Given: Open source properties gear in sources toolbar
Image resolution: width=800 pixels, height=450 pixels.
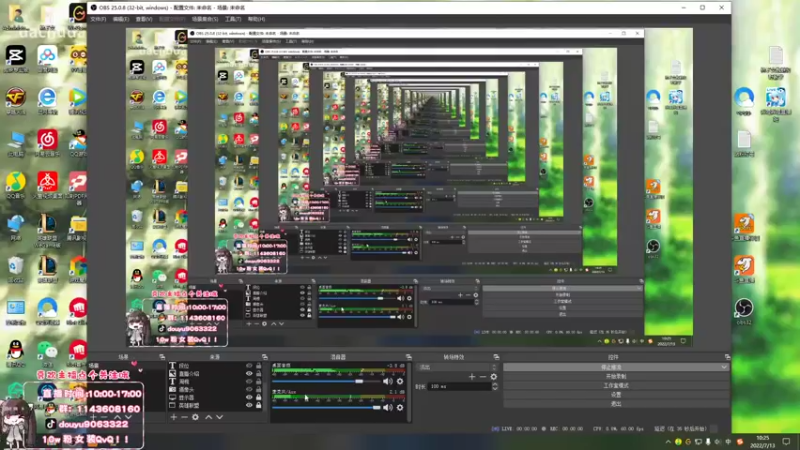Looking at the screenshot, I should coord(195,417).
